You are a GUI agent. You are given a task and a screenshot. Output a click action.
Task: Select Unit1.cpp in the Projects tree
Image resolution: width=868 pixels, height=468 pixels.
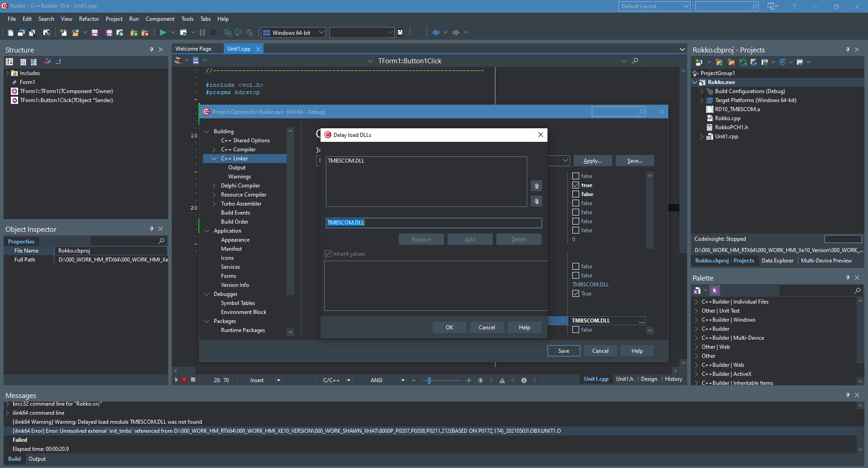pos(726,136)
